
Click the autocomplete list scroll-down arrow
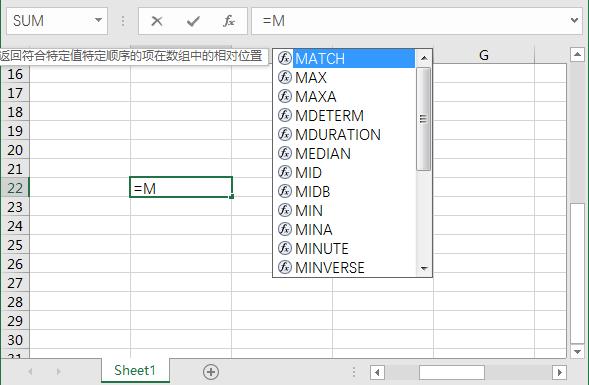click(x=424, y=268)
